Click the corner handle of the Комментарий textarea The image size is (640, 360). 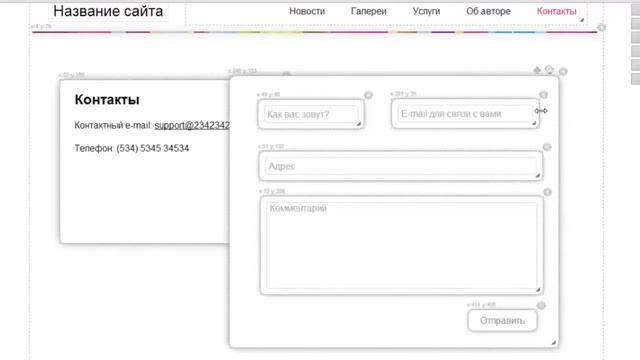pyautogui.click(x=538, y=290)
